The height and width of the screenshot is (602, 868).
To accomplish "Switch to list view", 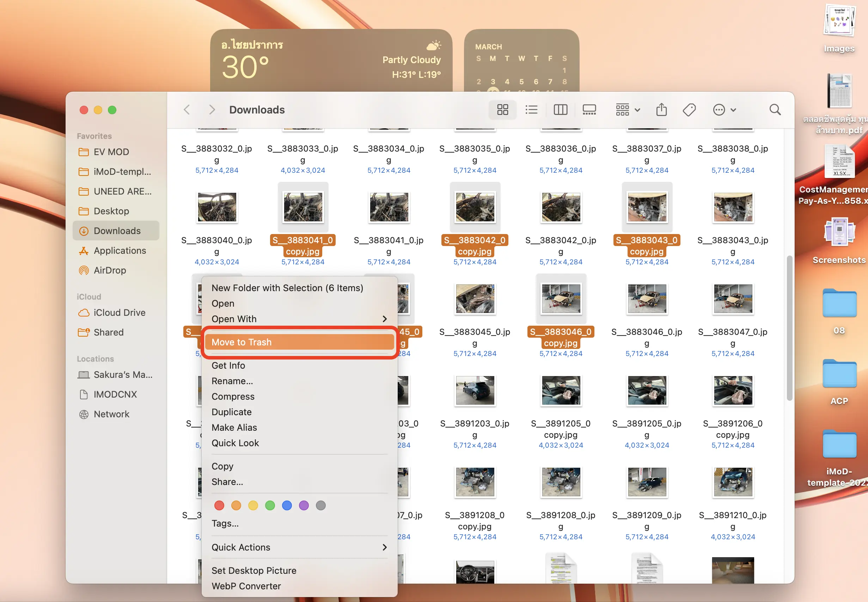I will click(531, 110).
